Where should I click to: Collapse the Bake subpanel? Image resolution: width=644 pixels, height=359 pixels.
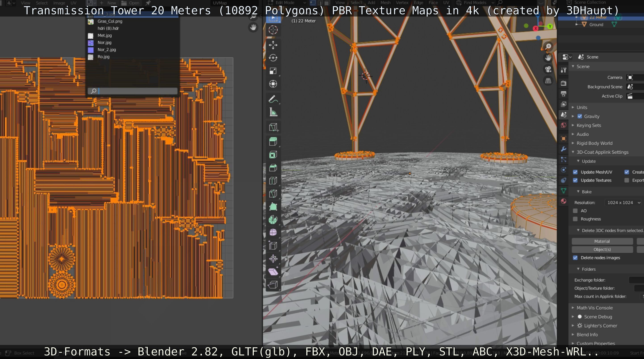pos(586,192)
